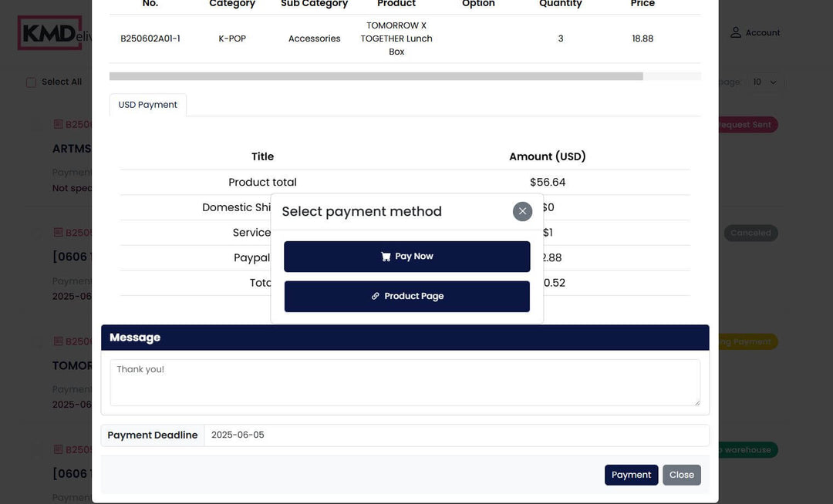The width and height of the screenshot is (833, 504).
Task: Close the Select payment method popup
Action: (522, 211)
